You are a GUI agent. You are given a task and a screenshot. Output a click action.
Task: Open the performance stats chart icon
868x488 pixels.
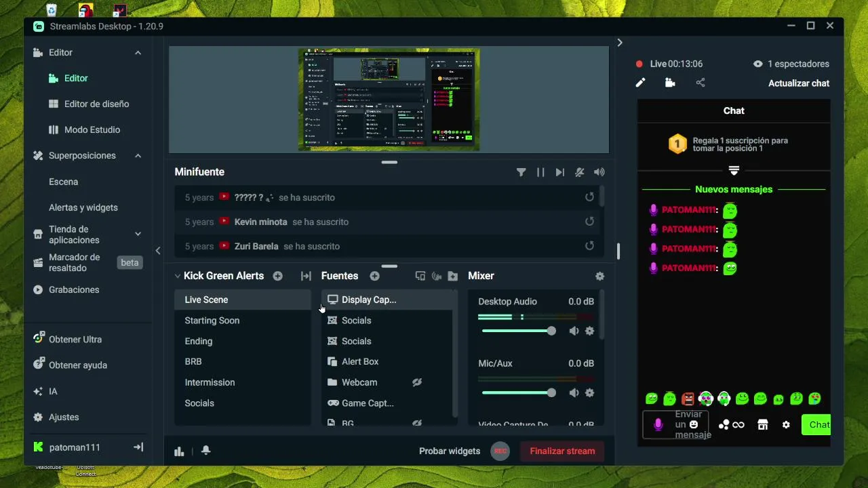coord(179,451)
